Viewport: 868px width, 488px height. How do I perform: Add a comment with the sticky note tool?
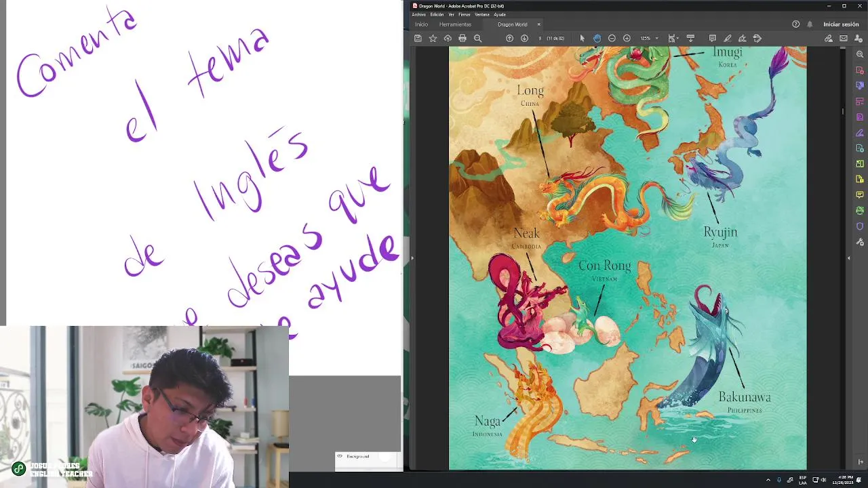(713, 39)
